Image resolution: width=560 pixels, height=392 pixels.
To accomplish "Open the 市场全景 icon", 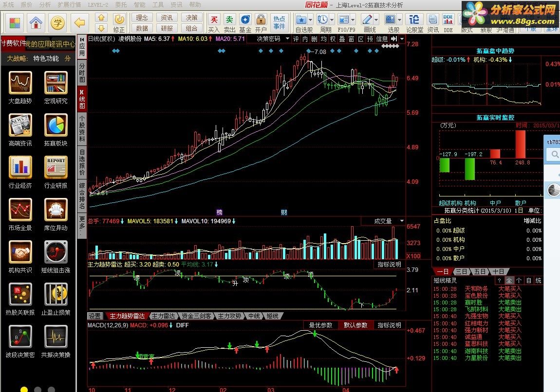I will coord(20,210).
